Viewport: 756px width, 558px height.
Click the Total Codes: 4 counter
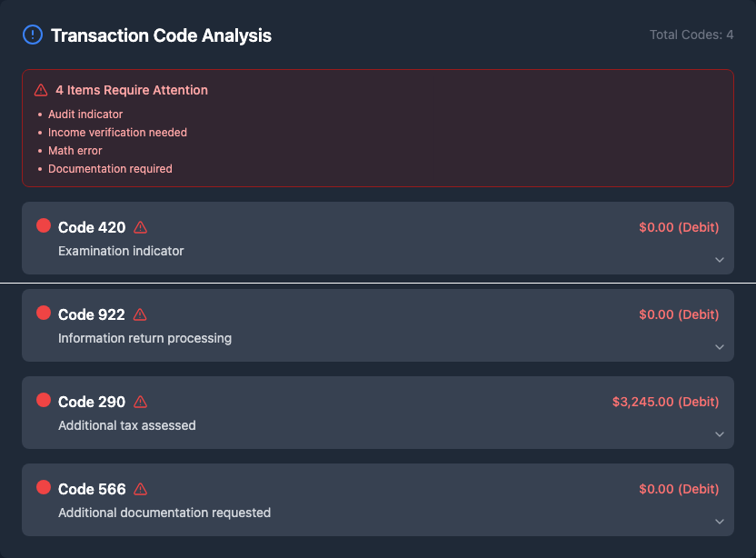[x=691, y=35]
